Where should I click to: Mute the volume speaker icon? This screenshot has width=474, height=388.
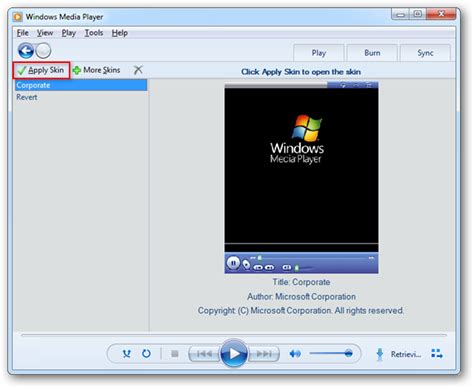pos(295,354)
